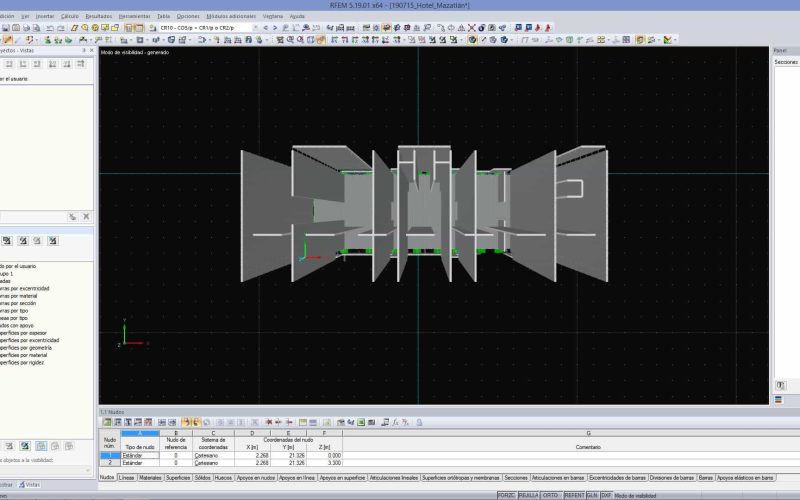Open the Opciones menu

coord(188,16)
